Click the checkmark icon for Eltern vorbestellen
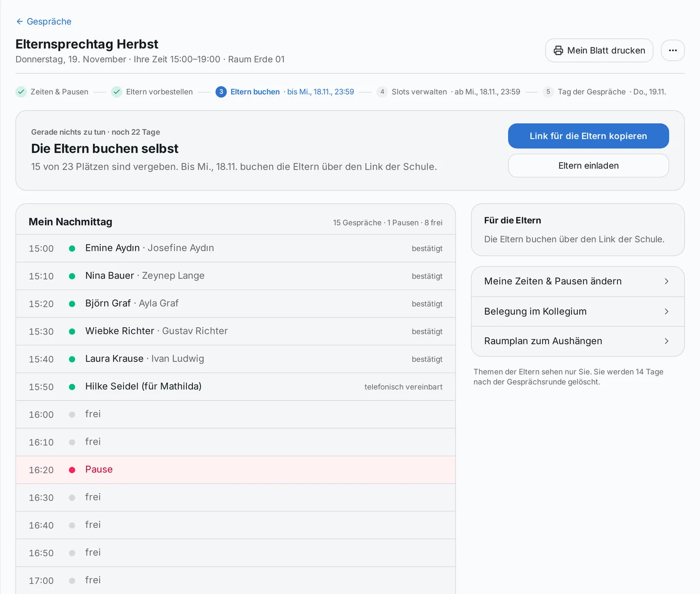 point(117,92)
